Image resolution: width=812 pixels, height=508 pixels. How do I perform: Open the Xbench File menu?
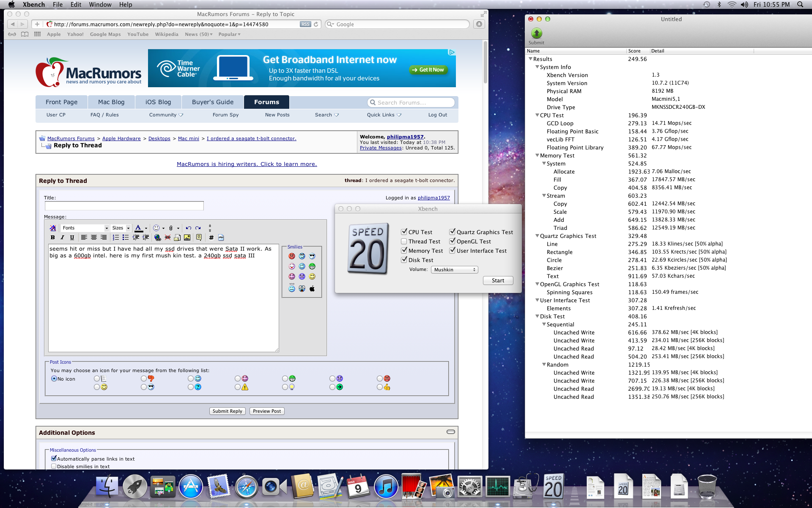(x=58, y=5)
